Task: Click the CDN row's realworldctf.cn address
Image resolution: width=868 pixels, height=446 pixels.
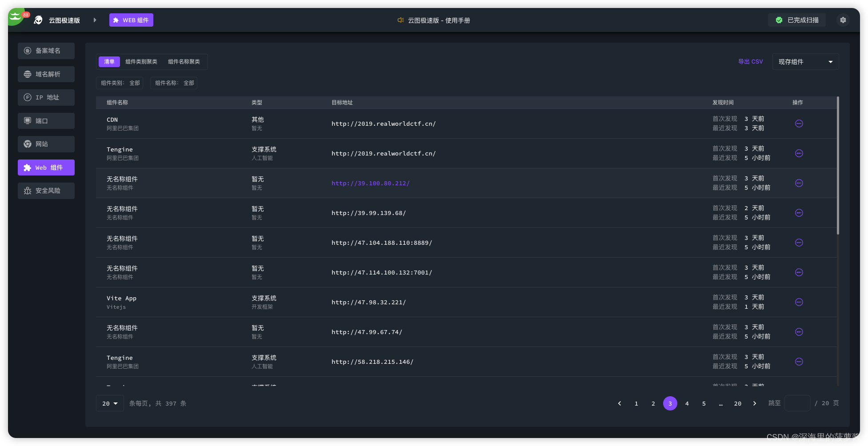Action: [384, 123]
